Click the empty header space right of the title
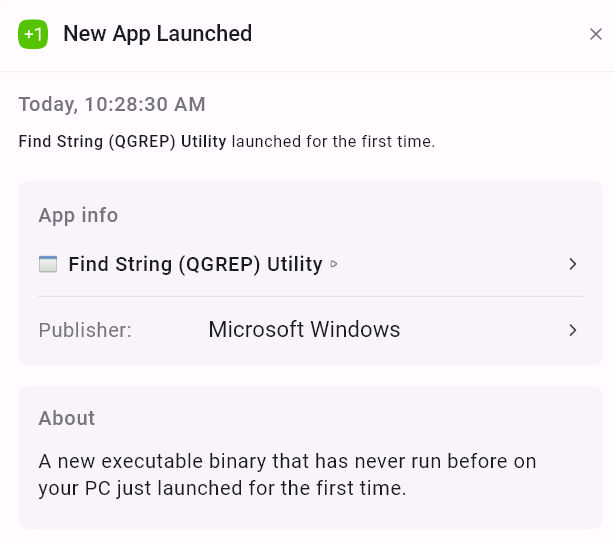Image resolution: width=614 pixels, height=544 pixels. coord(420,34)
